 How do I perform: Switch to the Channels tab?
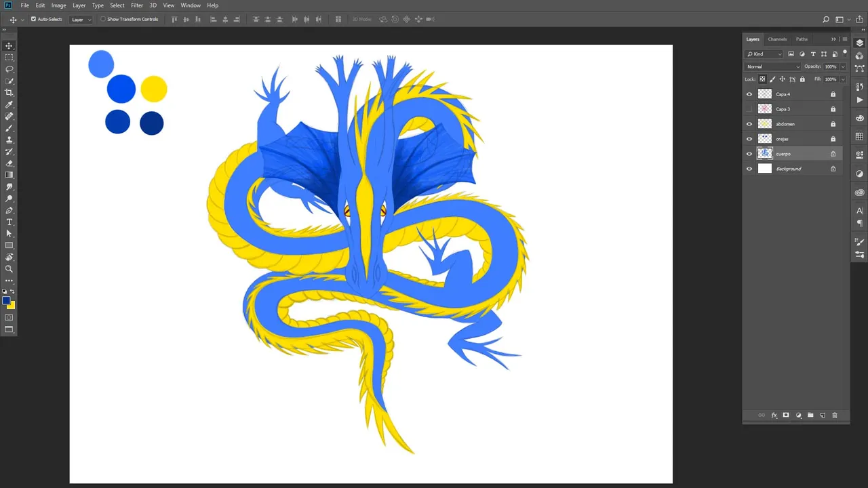[777, 39]
